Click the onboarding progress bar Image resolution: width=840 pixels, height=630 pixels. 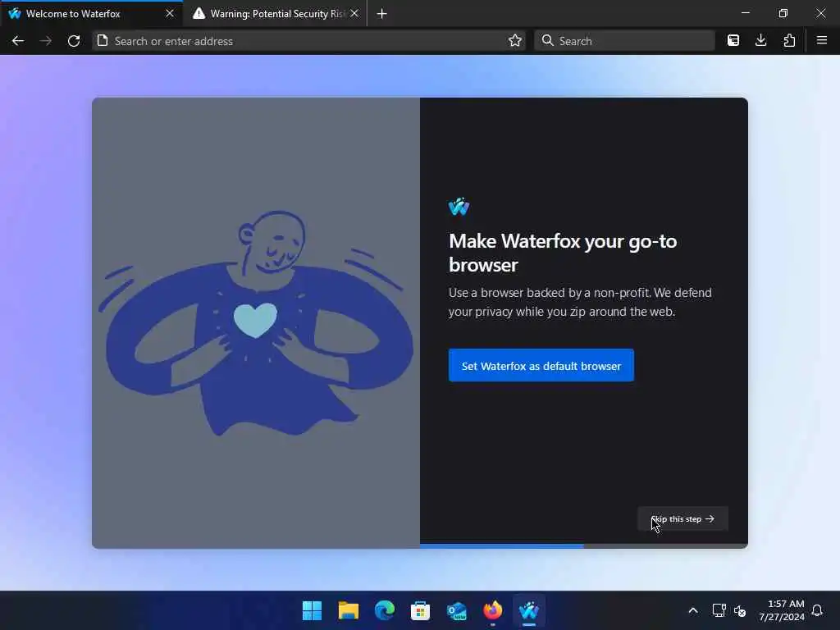coord(583,546)
